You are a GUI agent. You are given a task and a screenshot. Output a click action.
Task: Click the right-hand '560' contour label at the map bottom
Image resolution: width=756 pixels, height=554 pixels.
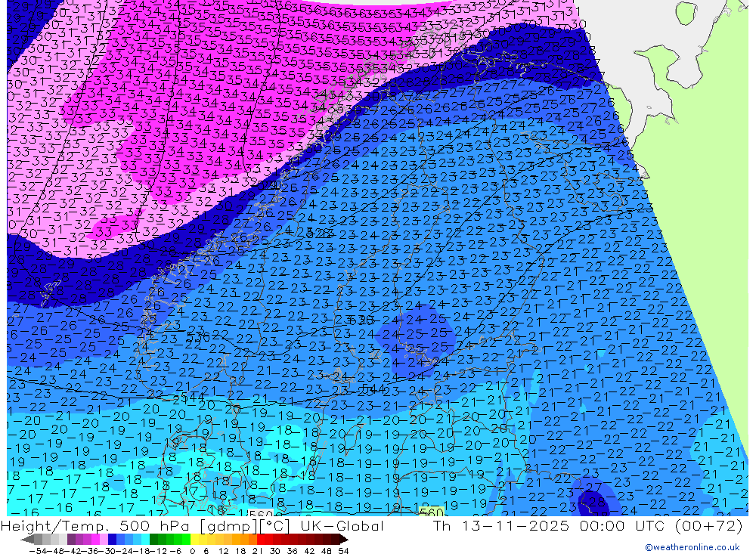click(x=431, y=512)
